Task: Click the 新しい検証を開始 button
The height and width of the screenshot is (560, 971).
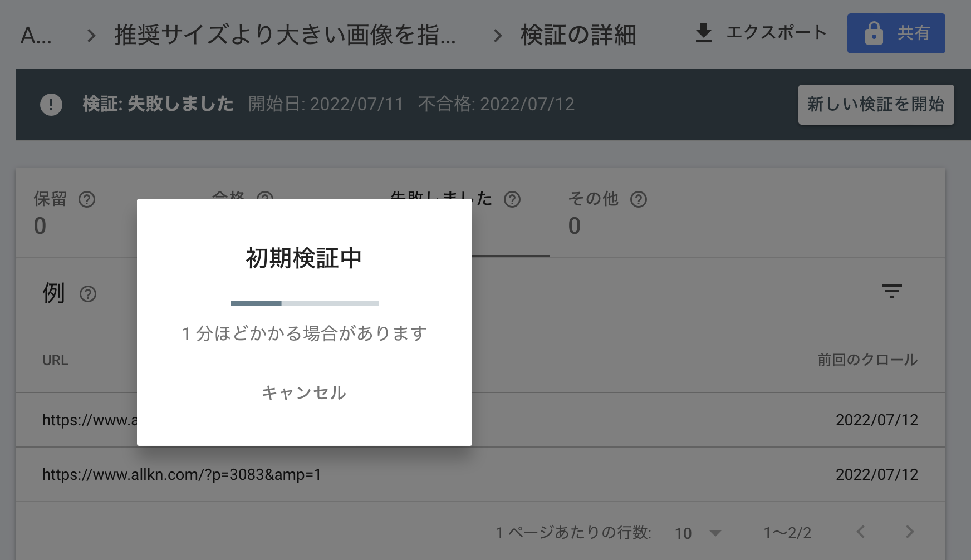Action: pos(876,105)
